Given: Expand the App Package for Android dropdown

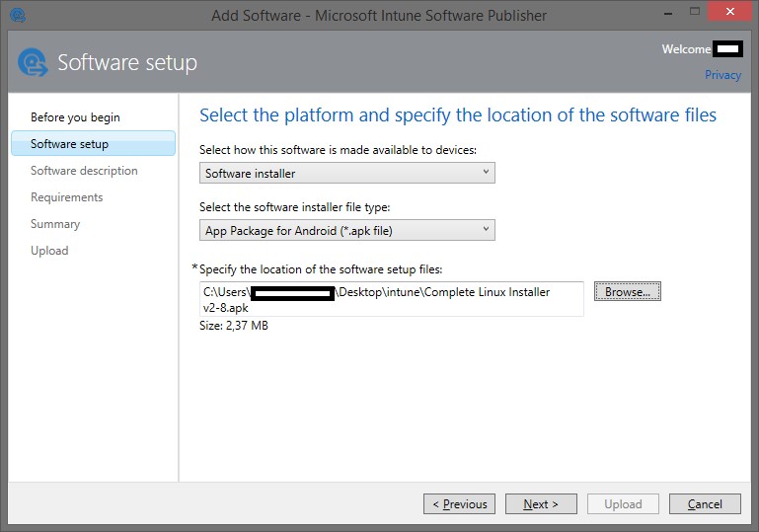Looking at the screenshot, I should [x=347, y=230].
